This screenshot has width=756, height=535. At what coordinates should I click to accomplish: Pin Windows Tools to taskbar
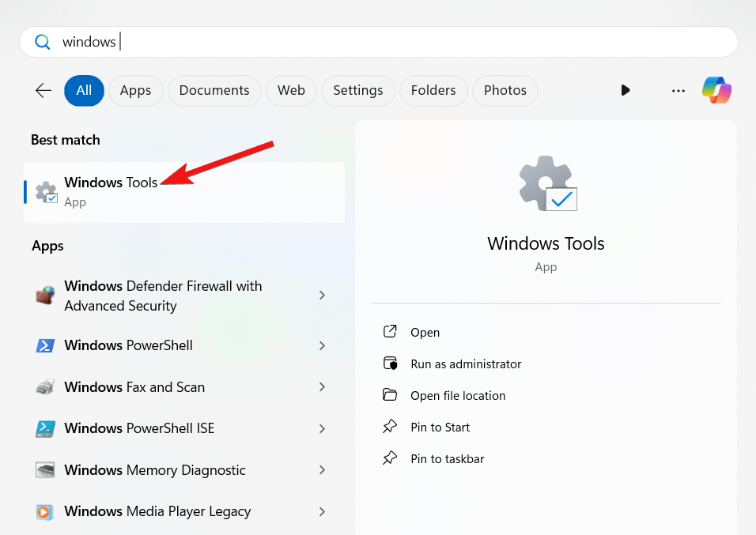click(x=447, y=459)
